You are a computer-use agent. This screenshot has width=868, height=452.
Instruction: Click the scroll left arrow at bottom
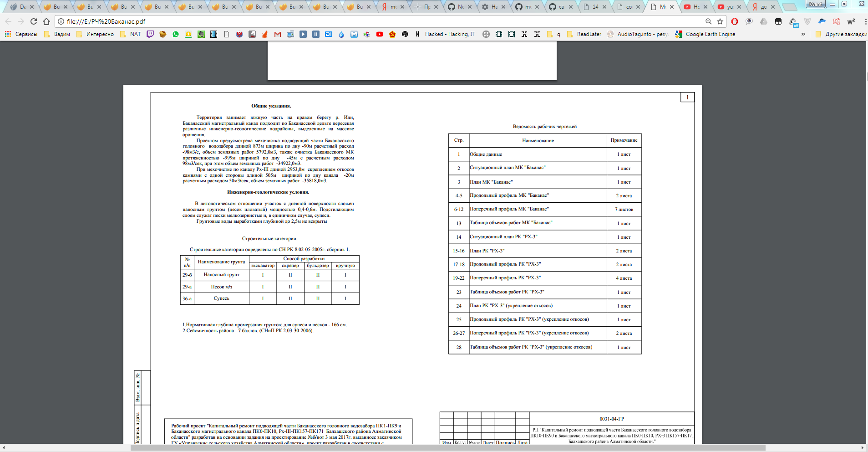[x=3, y=448]
